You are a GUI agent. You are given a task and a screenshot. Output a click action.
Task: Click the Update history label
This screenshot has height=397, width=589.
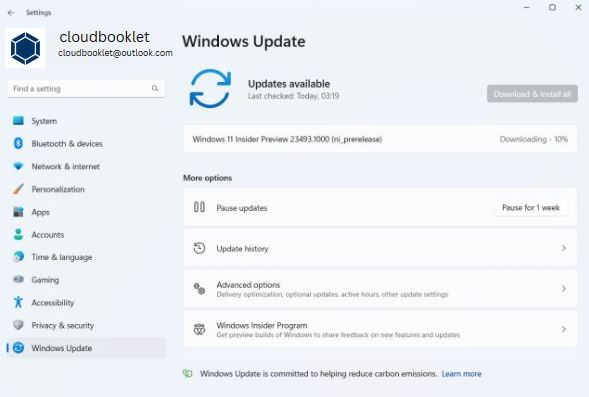[242, 249]
